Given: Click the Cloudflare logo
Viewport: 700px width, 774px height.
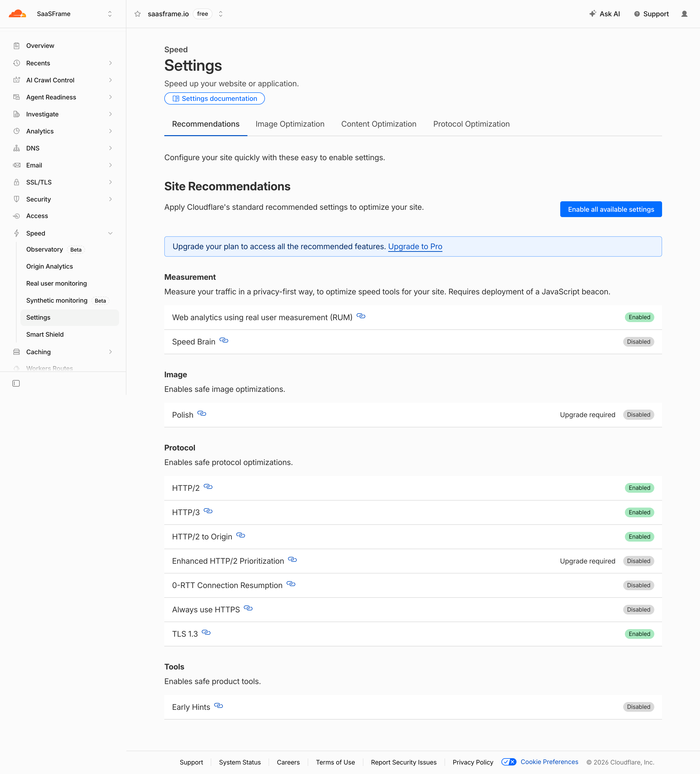Looking at the screenshot, I should click(x=17, y=14).
